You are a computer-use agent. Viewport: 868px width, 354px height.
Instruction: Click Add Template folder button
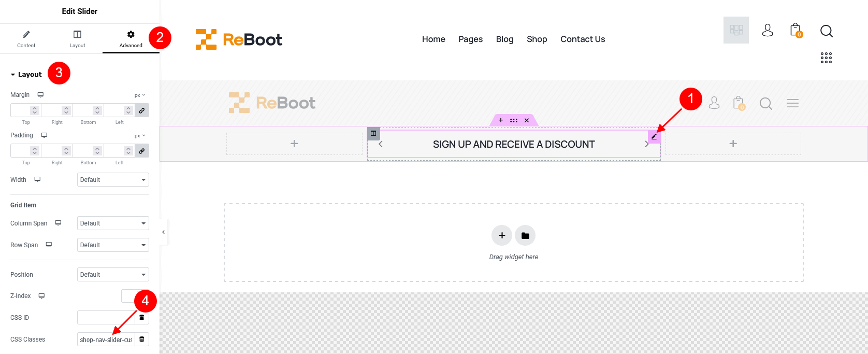click(525, 235)
